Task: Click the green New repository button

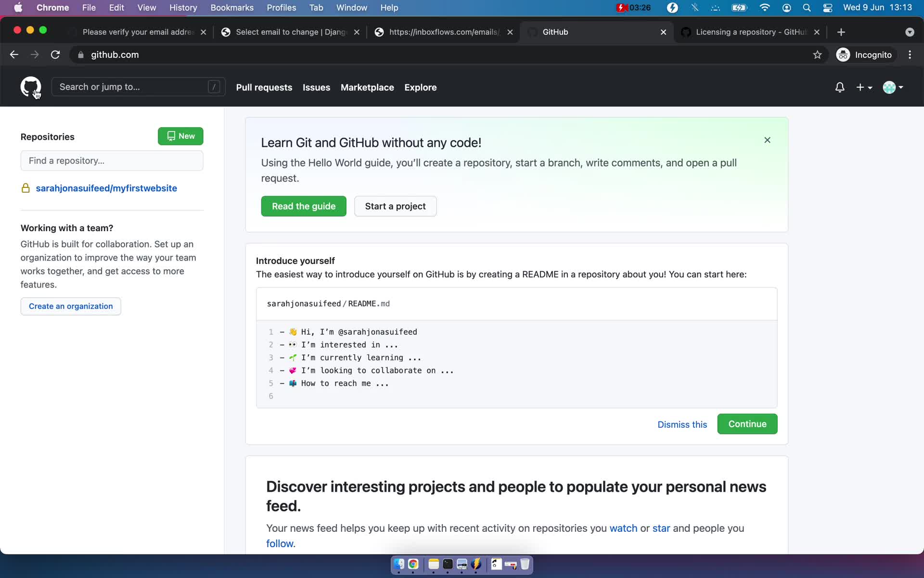Action: [180, 136]
